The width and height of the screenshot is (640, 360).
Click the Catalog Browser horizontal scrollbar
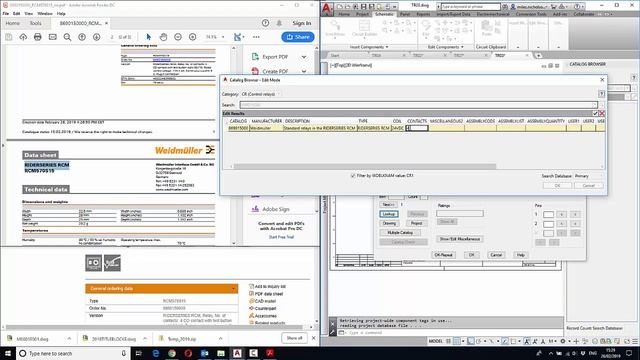(364, 166)
